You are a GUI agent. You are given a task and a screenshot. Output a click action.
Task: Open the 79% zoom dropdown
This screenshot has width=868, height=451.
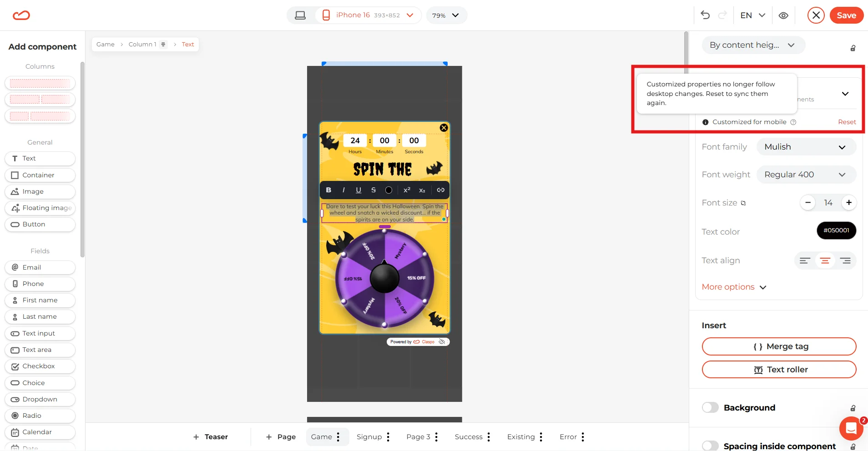tap(446, 15)
